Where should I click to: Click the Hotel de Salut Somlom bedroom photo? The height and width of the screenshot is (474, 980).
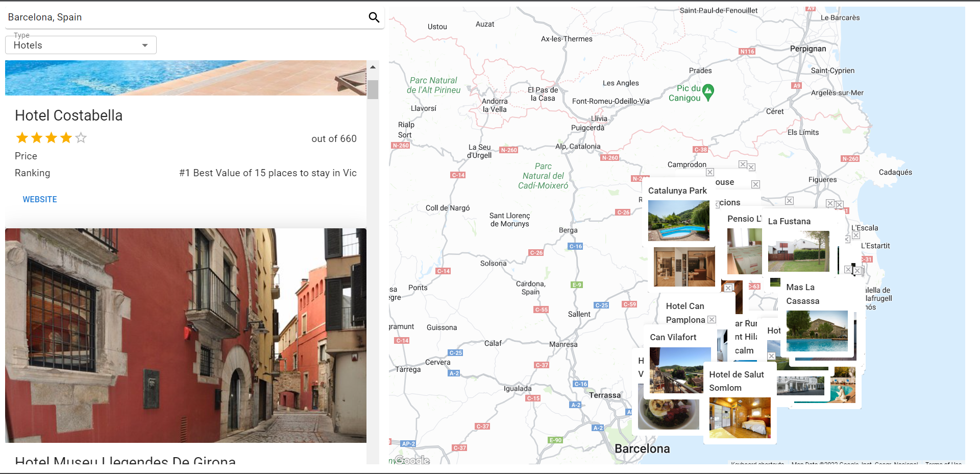pyautogui.click(x=740, y=418)
